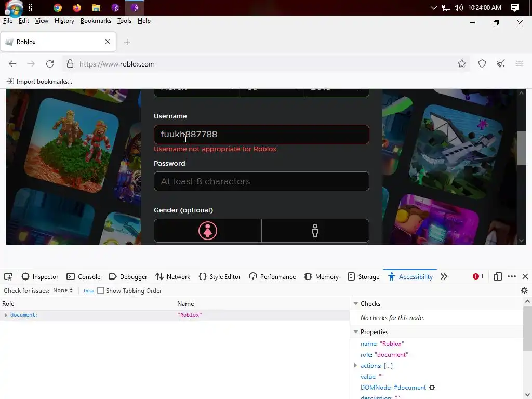The image size is (532, 399).
Task: Toggle responsive design mode icon
Action: [x=497, y=276]
